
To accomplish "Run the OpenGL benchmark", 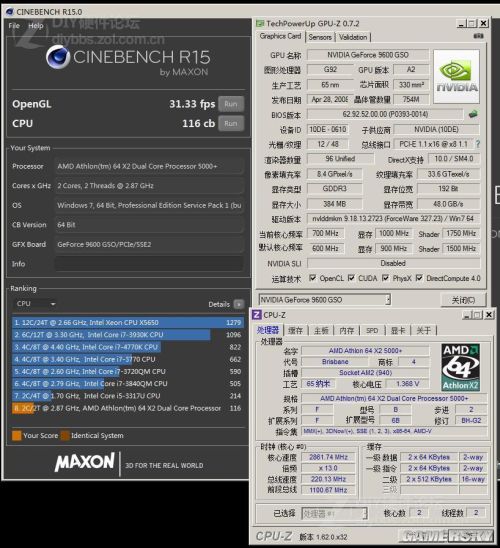I will pyautogui.click(x=231, y=104).
